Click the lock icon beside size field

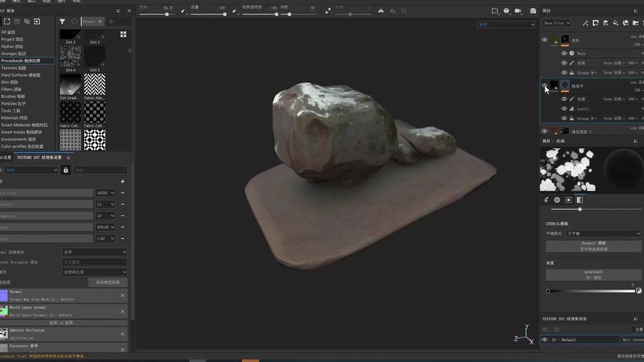coord(66,170)
